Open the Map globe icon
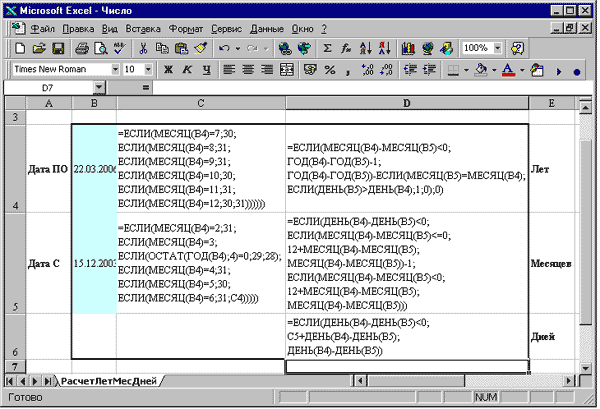Screen dimensions: 600x409 tap(427, 49)
